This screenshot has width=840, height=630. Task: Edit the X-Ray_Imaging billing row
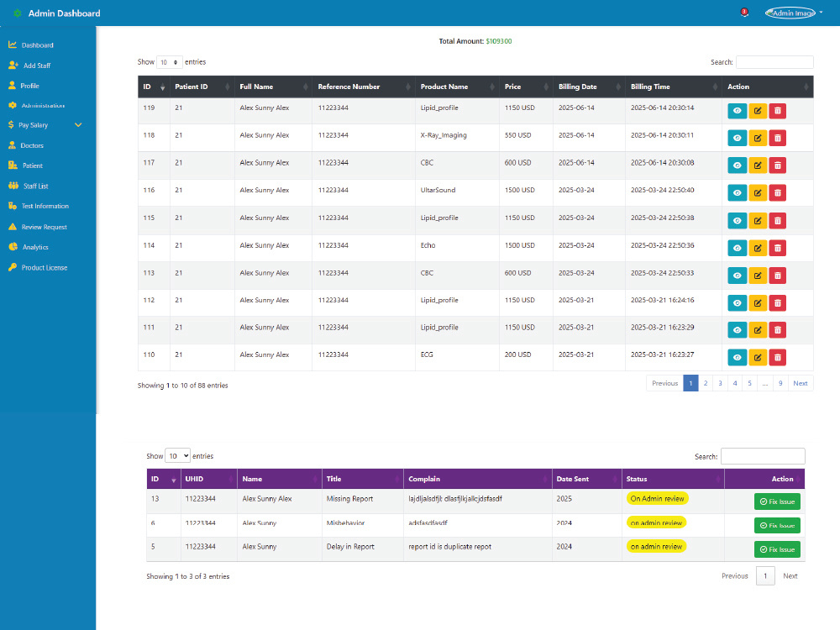coord(758,139)
